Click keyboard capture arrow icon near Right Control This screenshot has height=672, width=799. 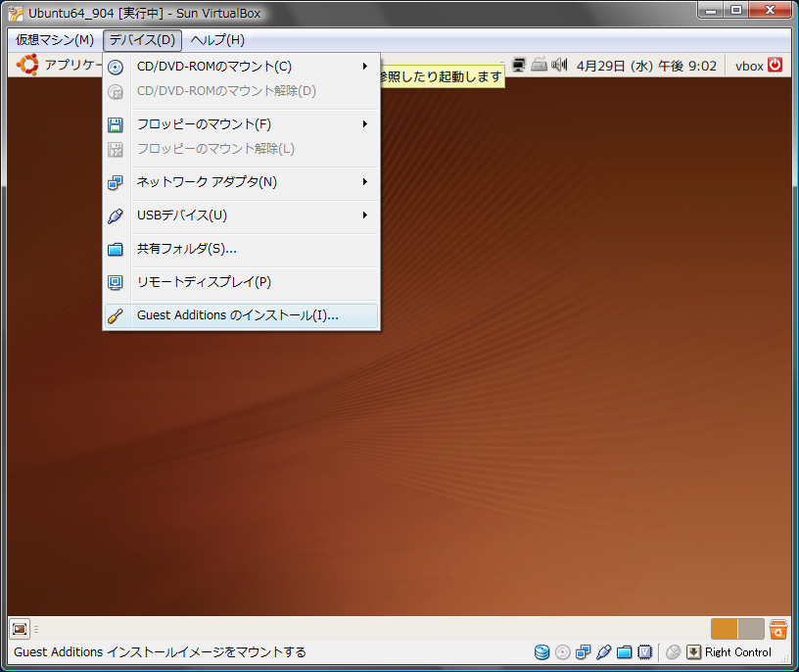tap(693, 652)
